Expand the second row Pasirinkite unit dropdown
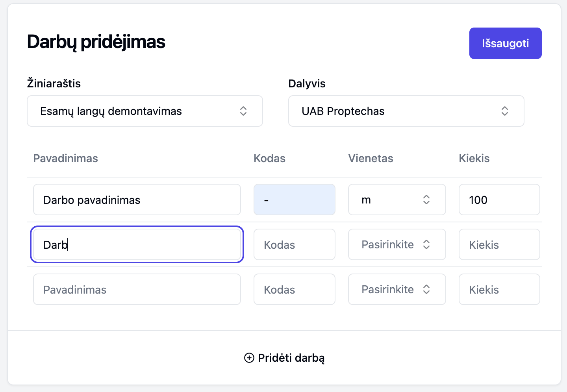 pos(397,245)
